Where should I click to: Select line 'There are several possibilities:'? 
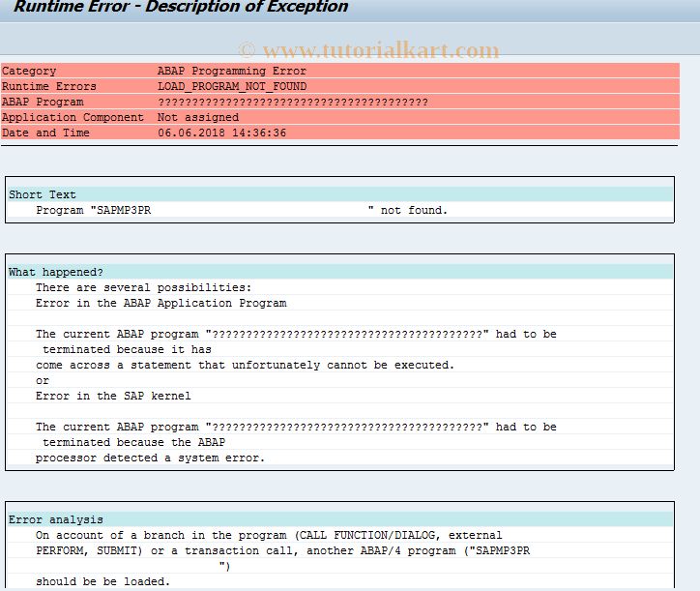144,287
